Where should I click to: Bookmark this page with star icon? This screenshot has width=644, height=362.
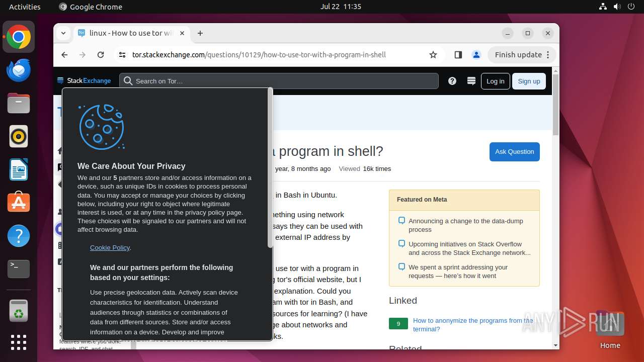click(x=433, y=55)
